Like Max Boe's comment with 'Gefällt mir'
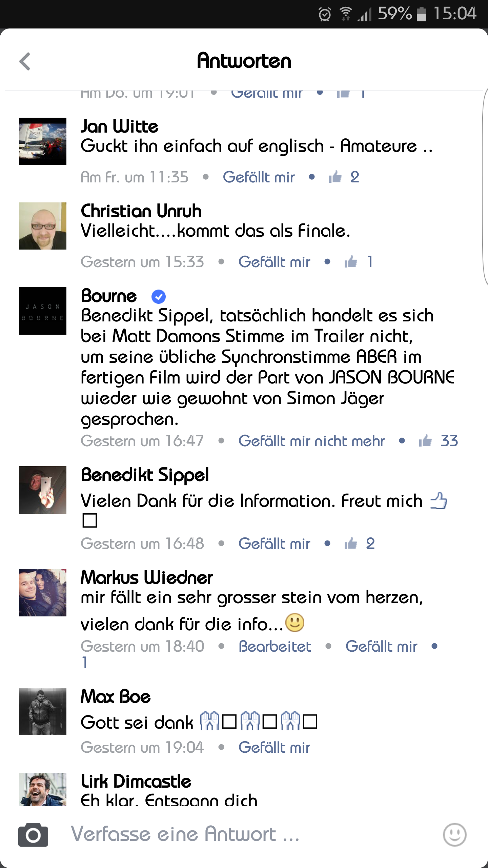Viewport: 488px width, 868px height. tap(274, 747)
